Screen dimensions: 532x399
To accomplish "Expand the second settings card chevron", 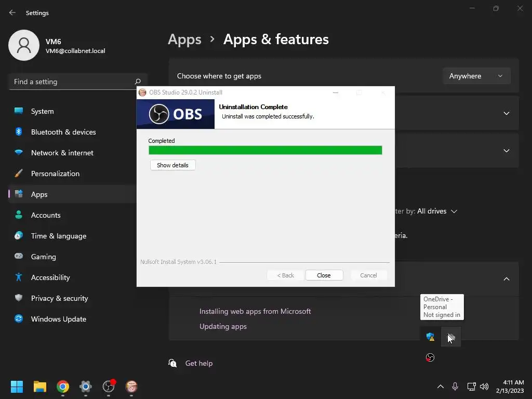I will pos(506,113).
